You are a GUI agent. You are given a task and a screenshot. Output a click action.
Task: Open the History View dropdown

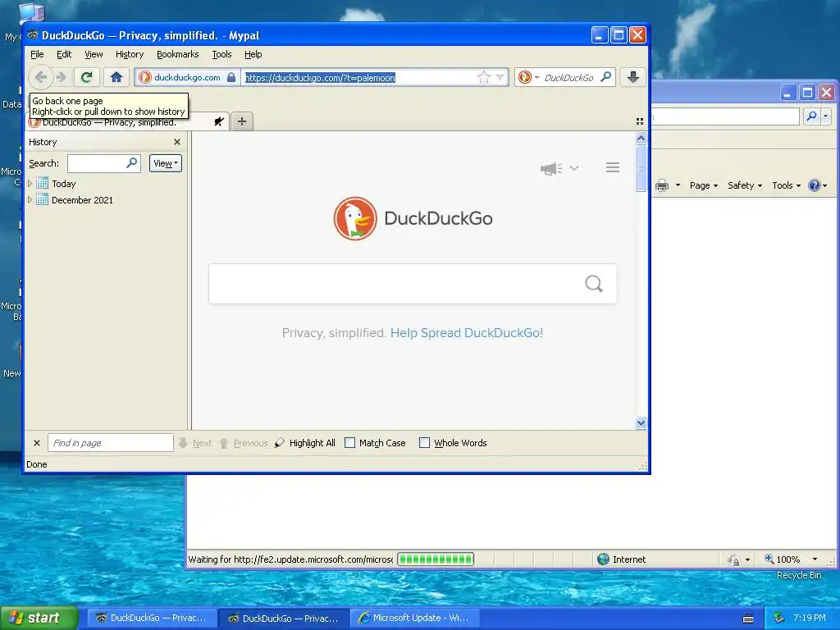pos(165,163)
